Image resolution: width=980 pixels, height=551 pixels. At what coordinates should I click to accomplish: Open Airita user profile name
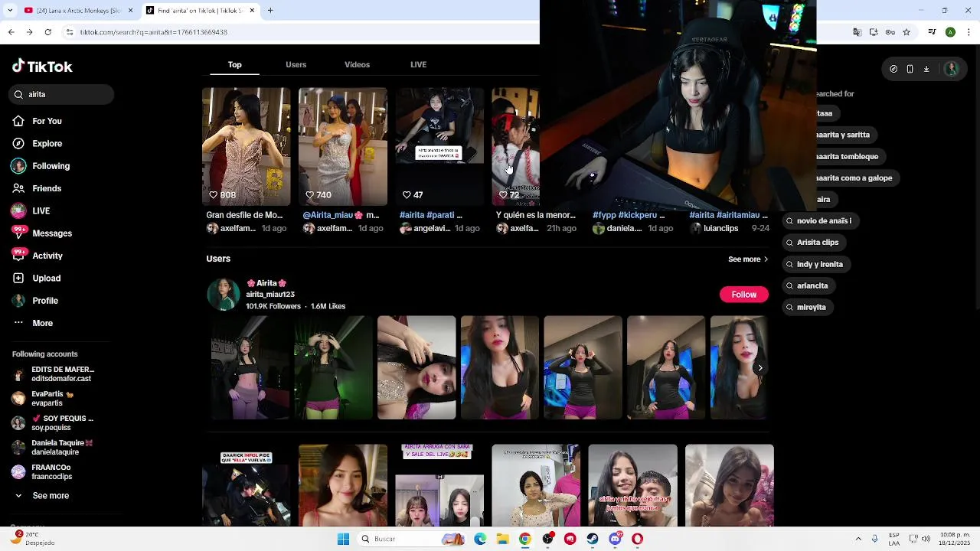pos(266,283)
